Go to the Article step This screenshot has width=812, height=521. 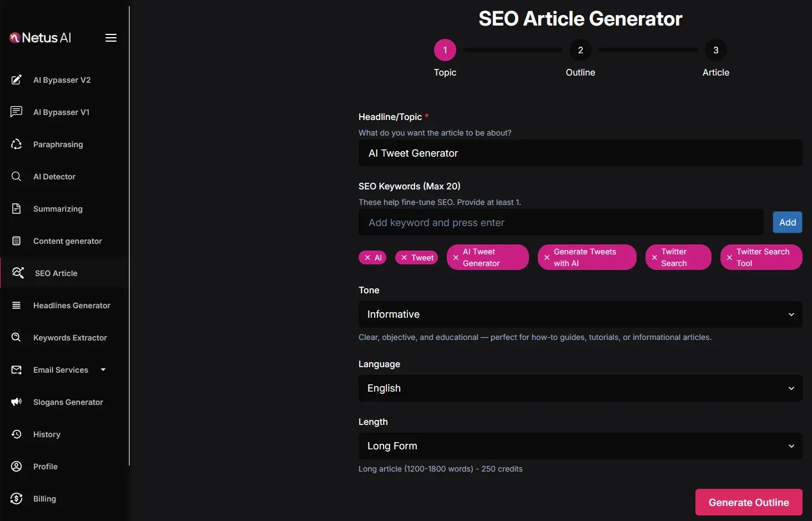click(715, 49)
